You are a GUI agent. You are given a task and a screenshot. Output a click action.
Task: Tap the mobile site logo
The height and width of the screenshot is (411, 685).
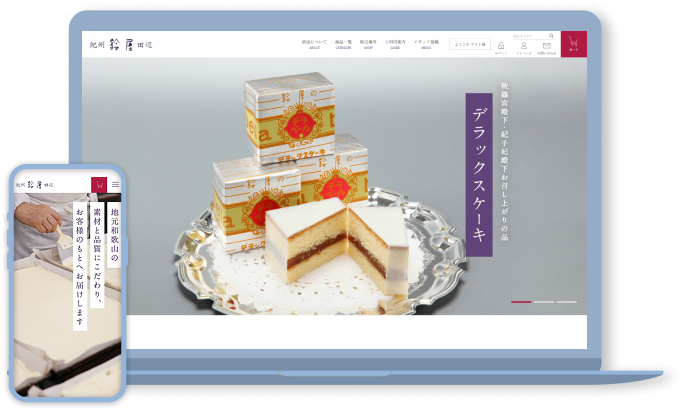coord(35,185)
